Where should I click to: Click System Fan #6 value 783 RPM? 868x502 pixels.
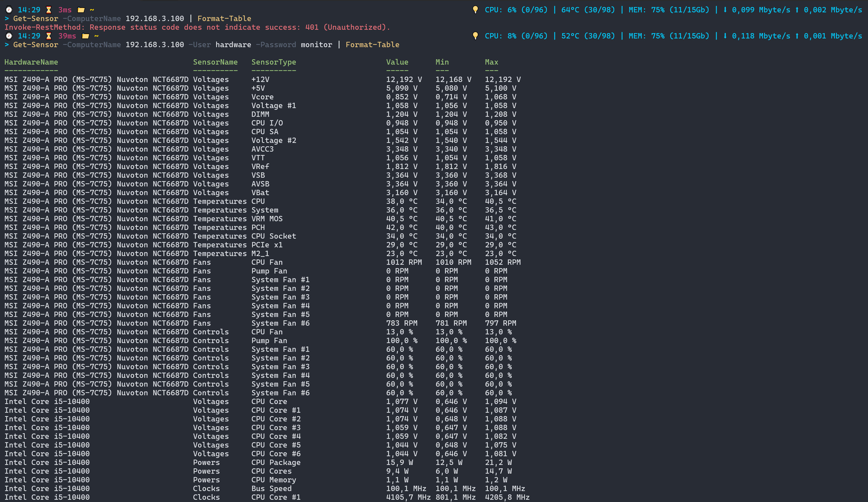402,323
